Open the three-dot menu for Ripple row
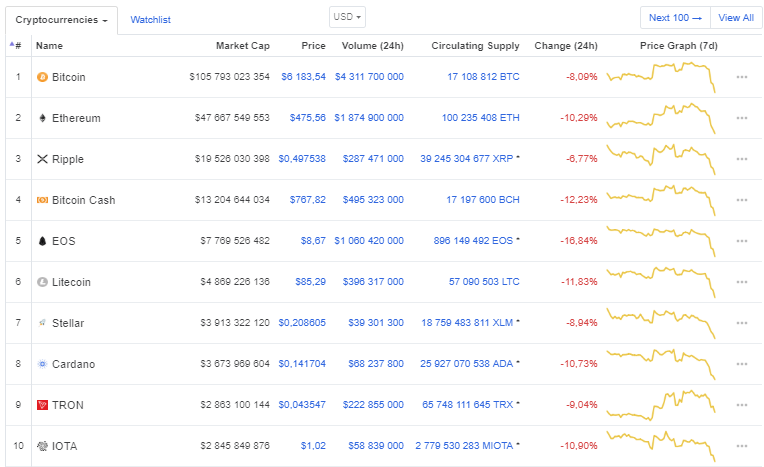Viewport: 764px width, 467px height. pos(742,159)
